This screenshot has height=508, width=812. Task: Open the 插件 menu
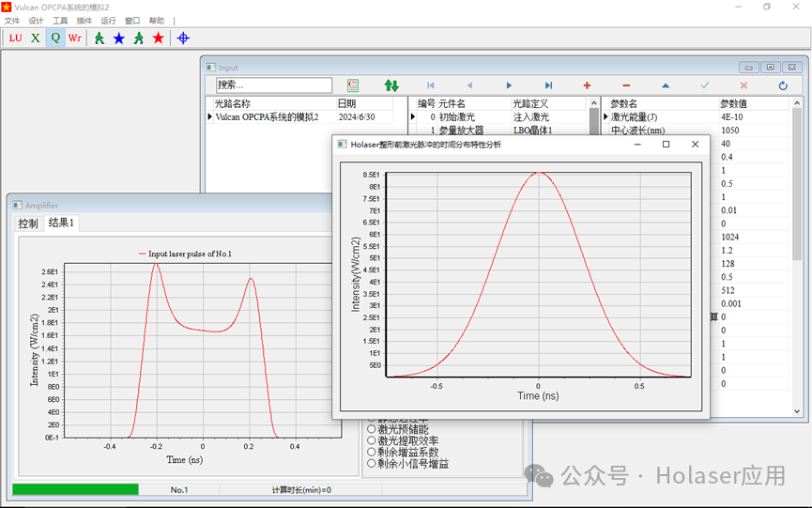pos(84,21)
